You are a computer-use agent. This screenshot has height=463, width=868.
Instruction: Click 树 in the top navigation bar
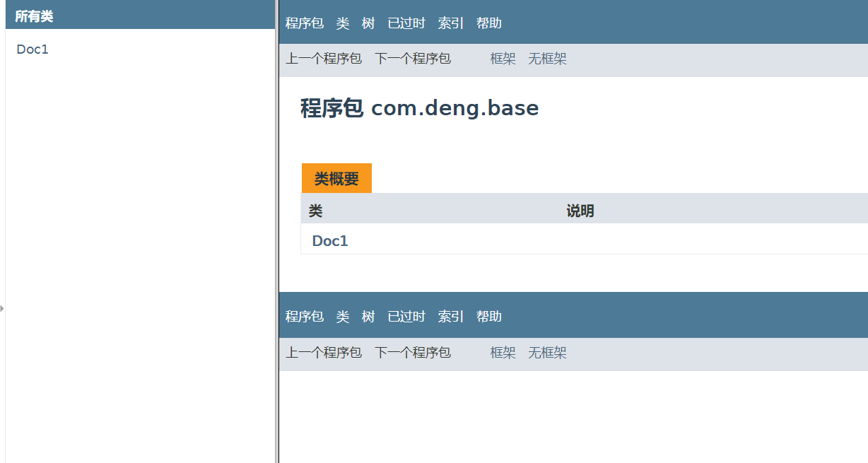click(x=368, y=23)
